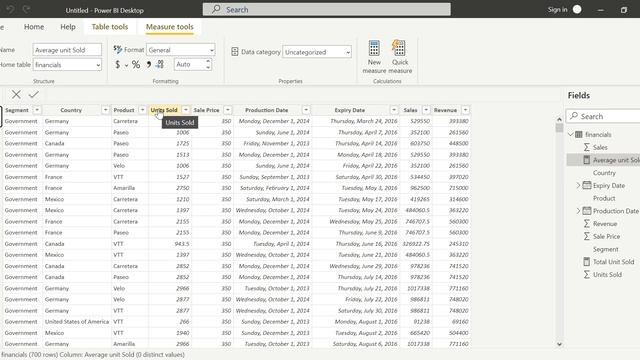Apply percentage format icon
The image size is (640, 360).
pyautogui.click(x=136, y=64)
